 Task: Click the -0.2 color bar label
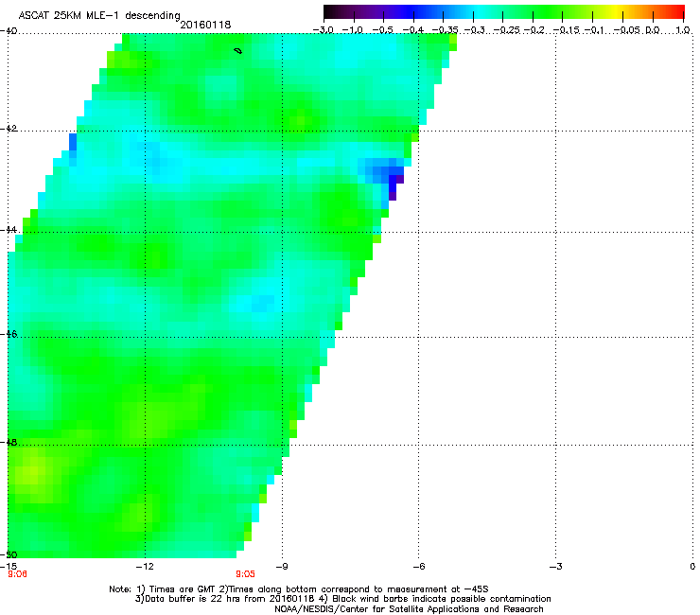point(534,30)
